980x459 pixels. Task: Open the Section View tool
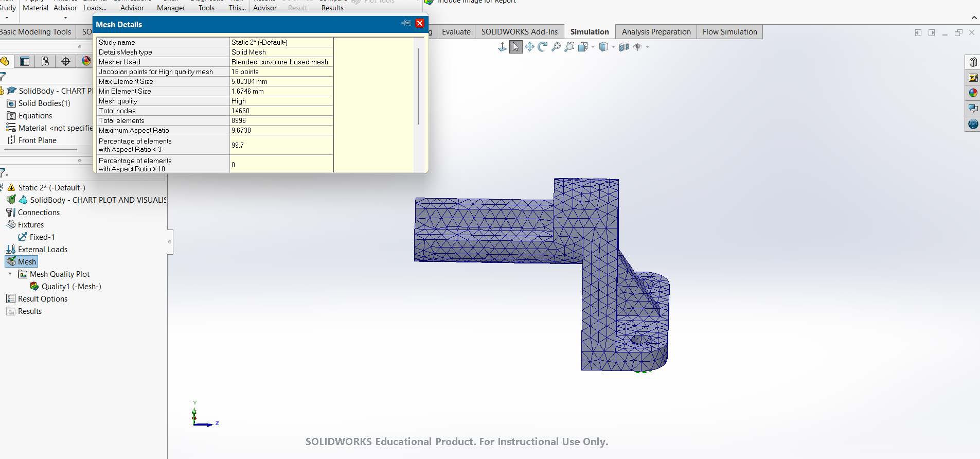coord(623,47)
